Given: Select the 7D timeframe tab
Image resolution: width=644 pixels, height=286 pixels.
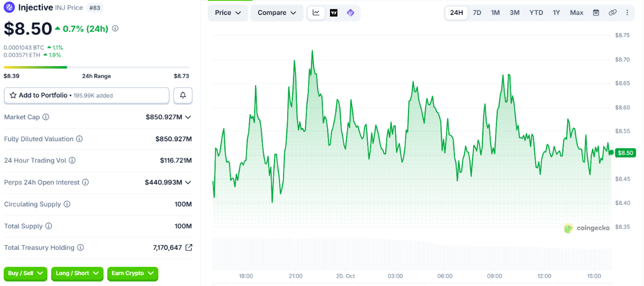Looking at the screenshot, I should tap(477, 12).
